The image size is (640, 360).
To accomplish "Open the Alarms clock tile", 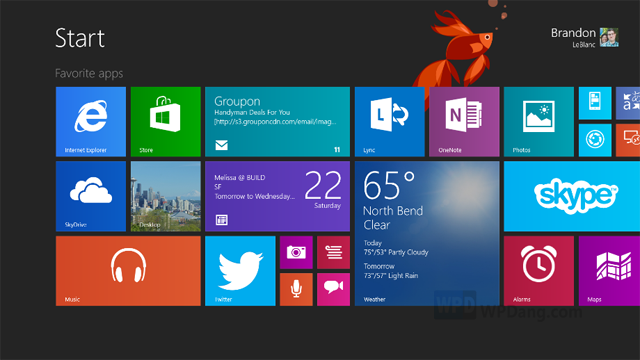I will (539, 271).
